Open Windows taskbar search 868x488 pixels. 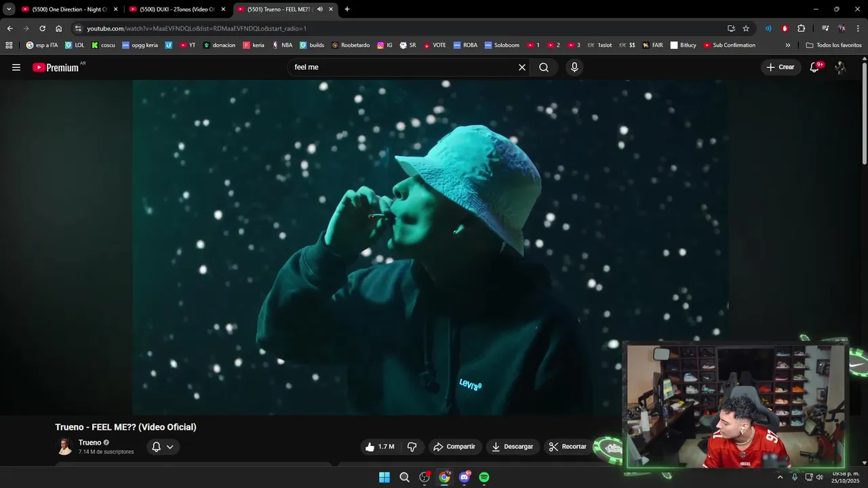[404, 477]
